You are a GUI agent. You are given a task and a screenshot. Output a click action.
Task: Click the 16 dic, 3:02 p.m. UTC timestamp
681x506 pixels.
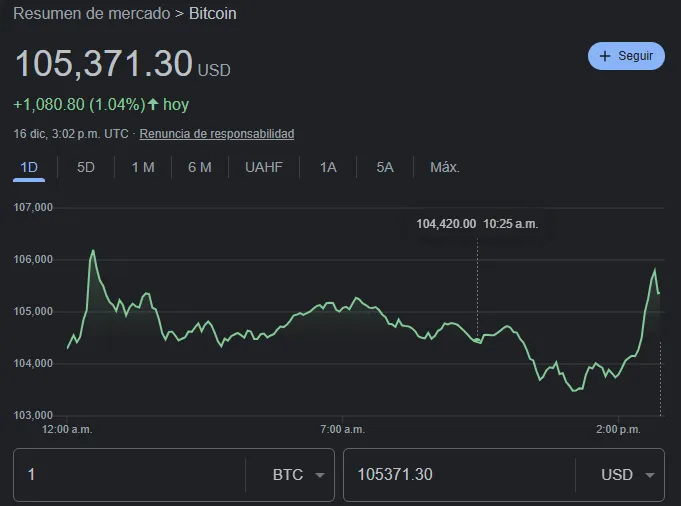click(x=71, y=134)
